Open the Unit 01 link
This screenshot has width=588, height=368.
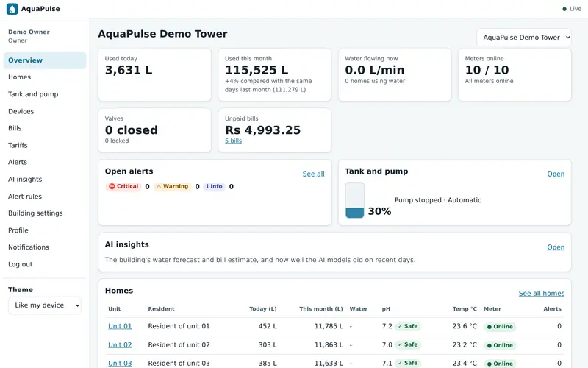pos(120,326)
